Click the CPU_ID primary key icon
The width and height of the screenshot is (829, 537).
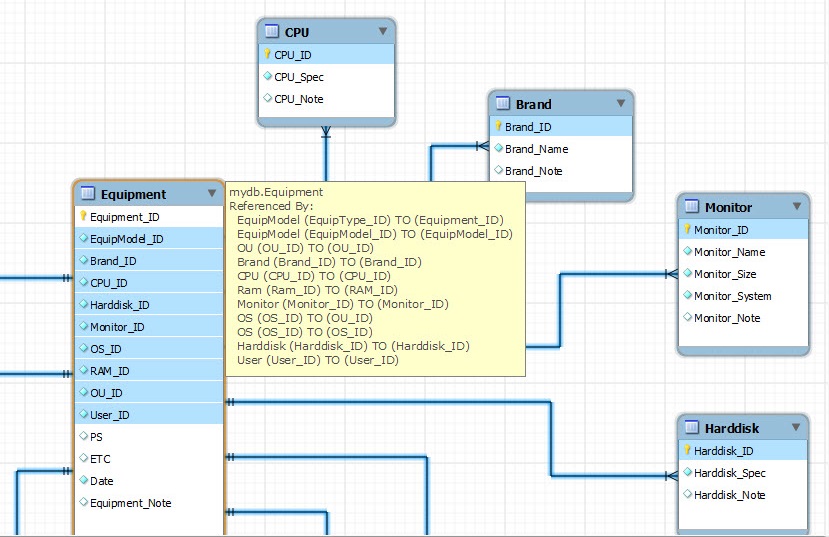pyautogui.click(x=268, y=54)
